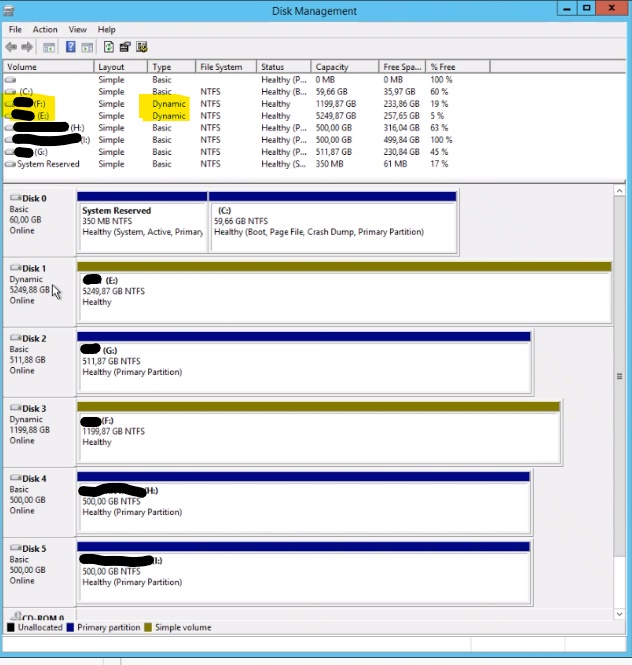Click the black Unallocated legend swatch

point(11,627)
